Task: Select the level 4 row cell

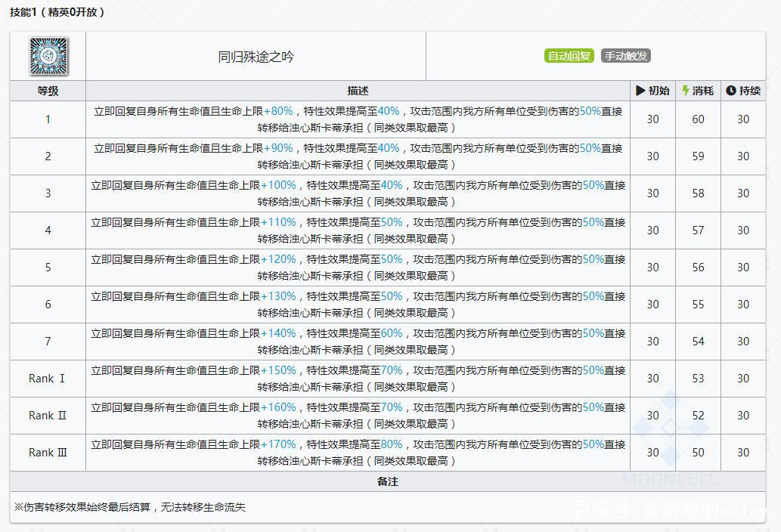Action: click(48, 230)
